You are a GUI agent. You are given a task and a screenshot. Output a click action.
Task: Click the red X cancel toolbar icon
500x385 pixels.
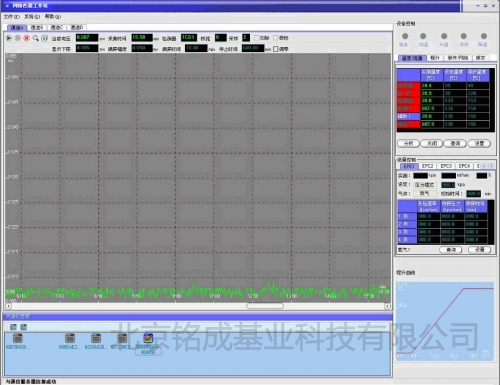[x=27, y=38]
